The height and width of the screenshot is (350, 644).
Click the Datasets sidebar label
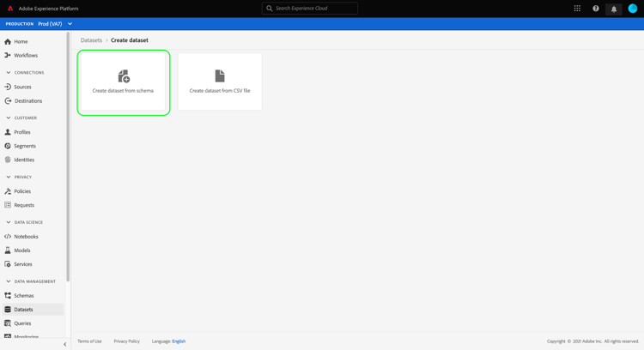tap(23, 310)
